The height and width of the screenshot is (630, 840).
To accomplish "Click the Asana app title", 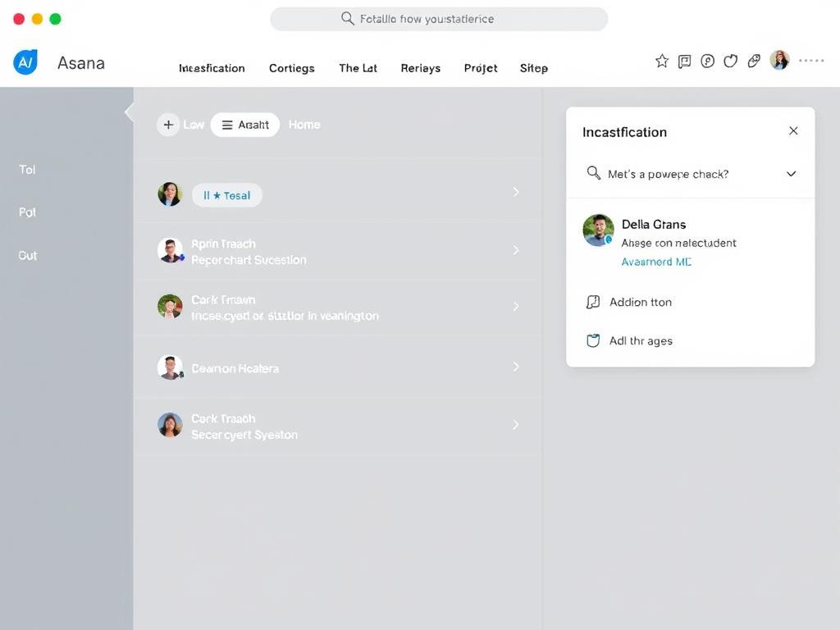I will click(x=81, y=62).
